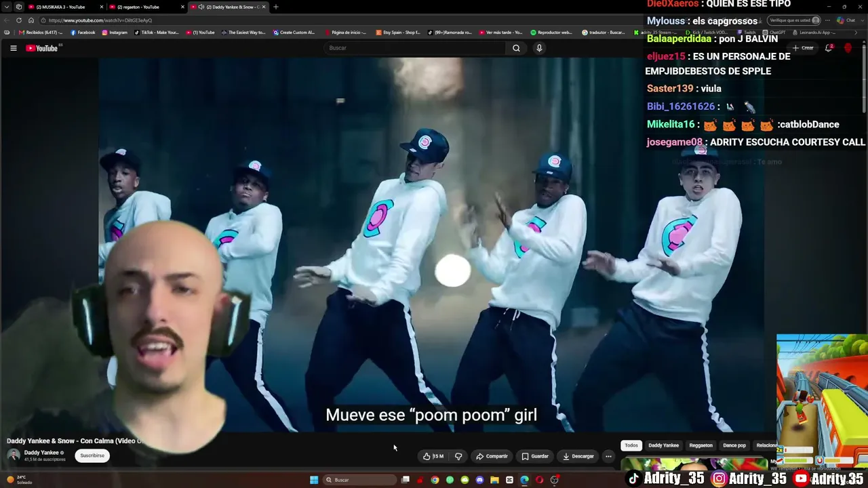Open more actions three-dot menu
This screenshot has width=868, height=488.
[608, 456]
